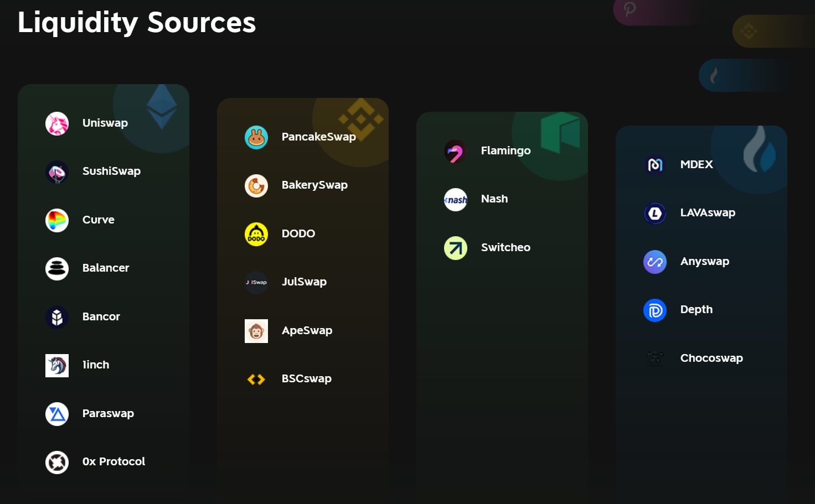Select the MDEX logo icon
Image resolution: width=815 pixels, height=504 pixels.
[x=655, y=165]
